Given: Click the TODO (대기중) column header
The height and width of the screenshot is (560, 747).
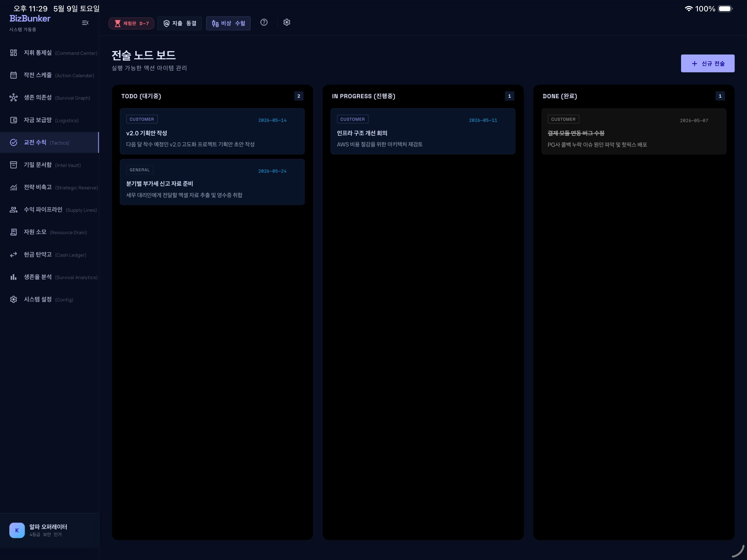Looking at the screenshot, I should click(x=141, y=96).
